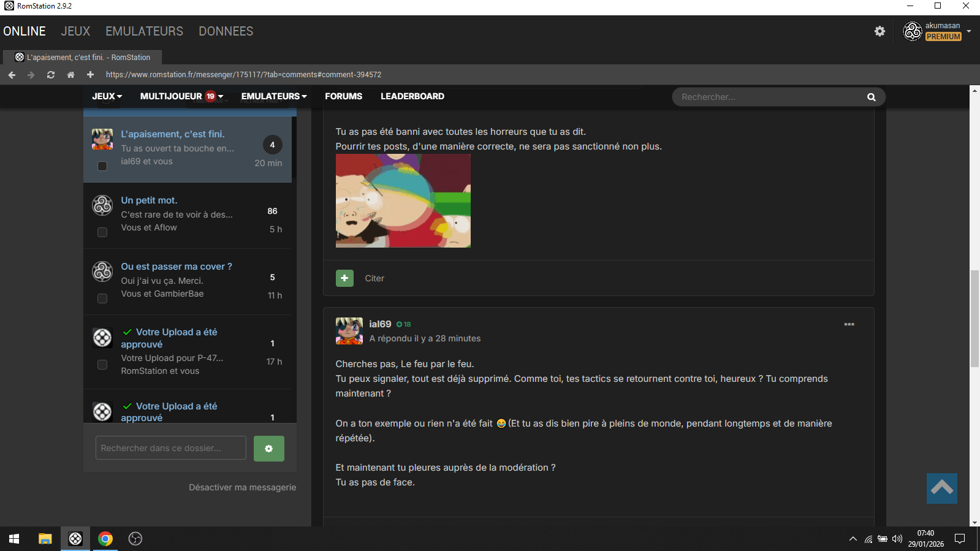Image resolution: width=980 pixels, height=551 pixels.
Task: Reload the page with refresh icon
Action: [51, 75]
